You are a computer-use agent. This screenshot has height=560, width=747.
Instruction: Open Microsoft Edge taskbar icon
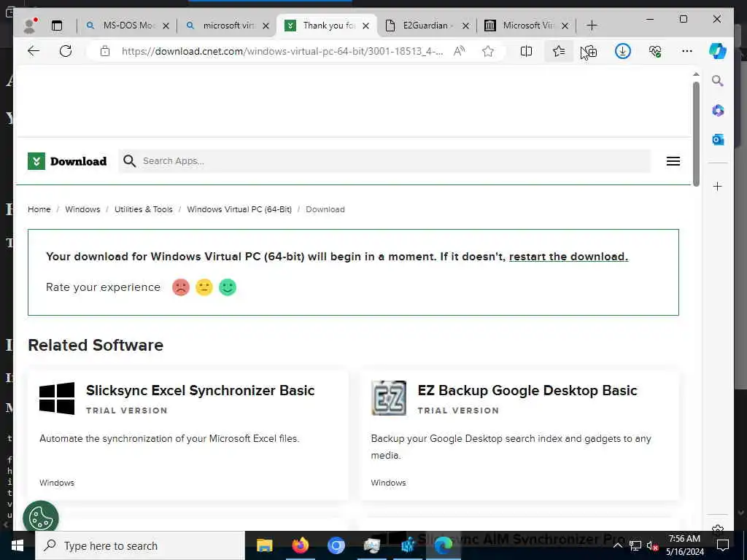pos(443,545)
